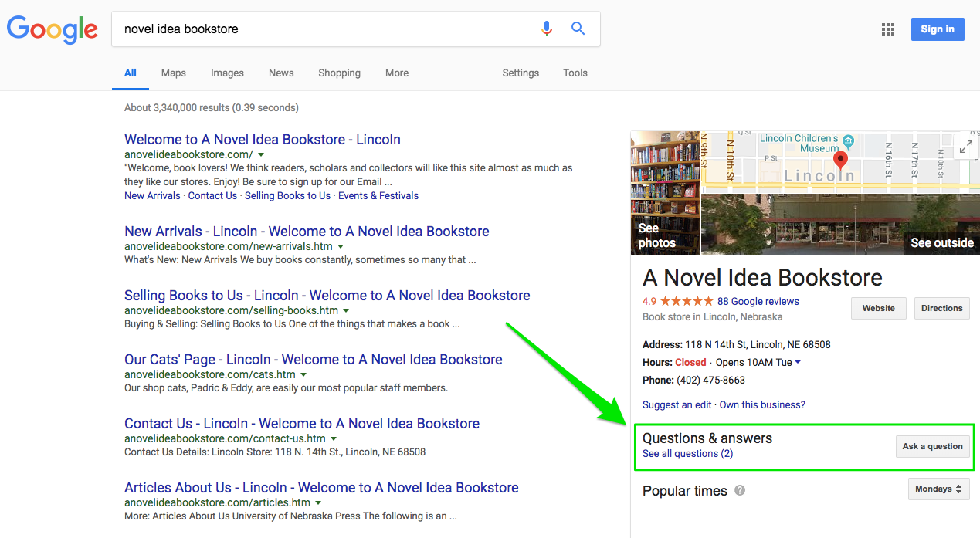The image size is (980, 538).
Task: Open dropdown arrow beside articles.htm URL
Action: click(318, 502)
